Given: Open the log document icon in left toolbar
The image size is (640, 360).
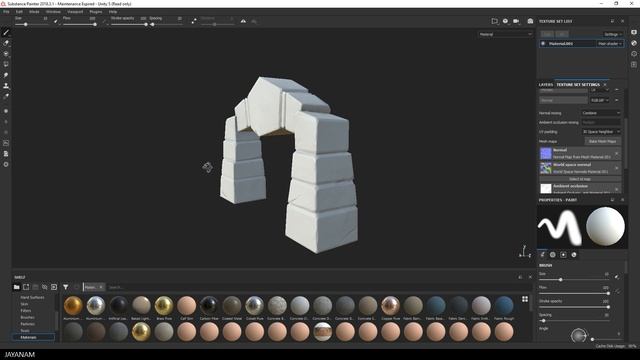Looking at the screenshot, I should 6,153.
